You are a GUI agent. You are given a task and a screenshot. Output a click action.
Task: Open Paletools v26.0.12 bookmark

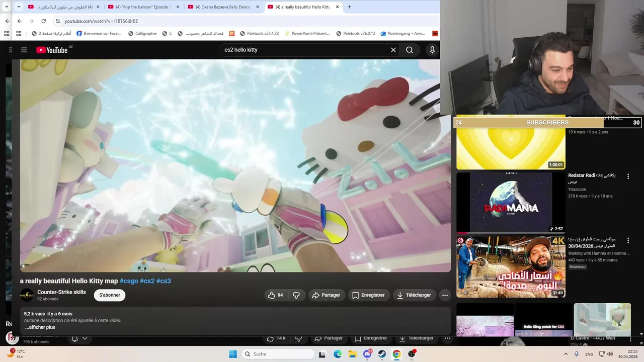click(x=355, y=34)
